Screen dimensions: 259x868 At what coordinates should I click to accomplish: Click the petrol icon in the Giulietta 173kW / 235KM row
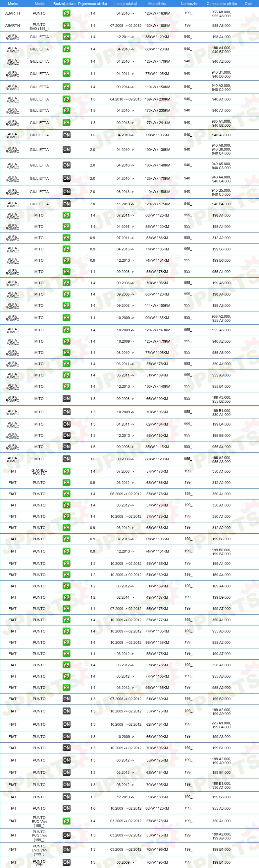click(x=66, y=110)
